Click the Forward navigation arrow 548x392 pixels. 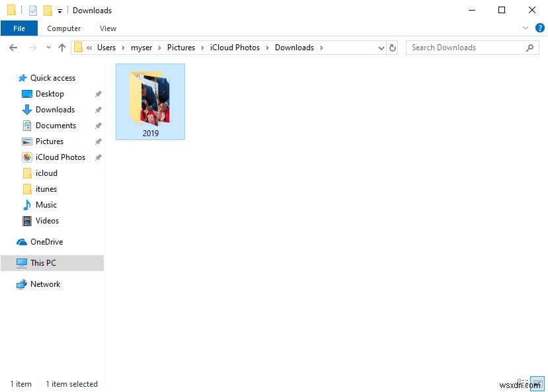click(32, 48)
